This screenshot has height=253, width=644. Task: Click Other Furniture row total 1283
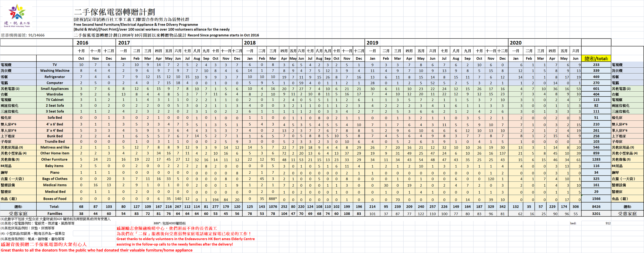[596, 159]
